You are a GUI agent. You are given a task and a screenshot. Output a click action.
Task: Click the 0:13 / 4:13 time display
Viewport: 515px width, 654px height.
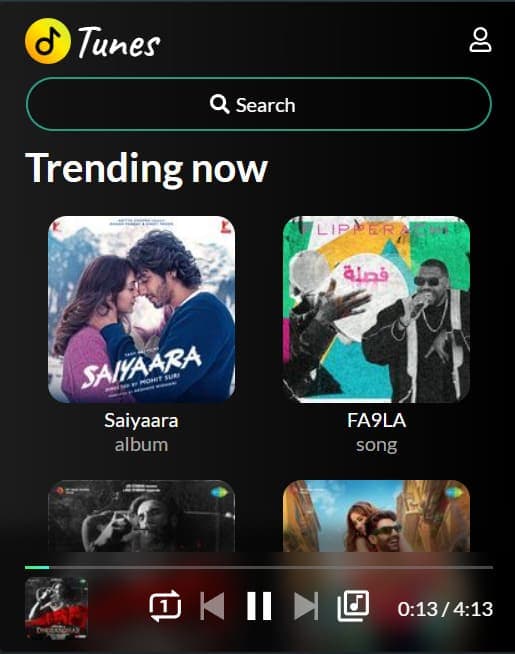pos(445,609)
